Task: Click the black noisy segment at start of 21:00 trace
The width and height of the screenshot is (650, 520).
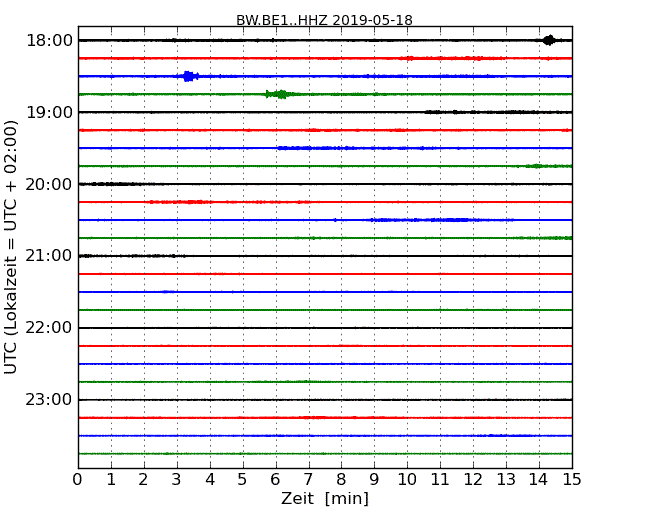Action: pos(133,256)
